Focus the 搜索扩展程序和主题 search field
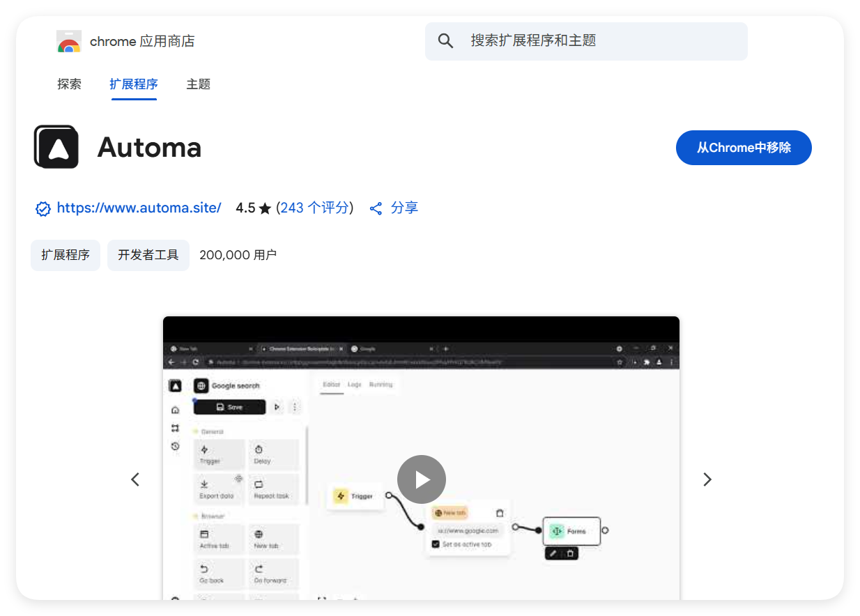Viewport: 860px width, 616px height. tap(599, 41)
